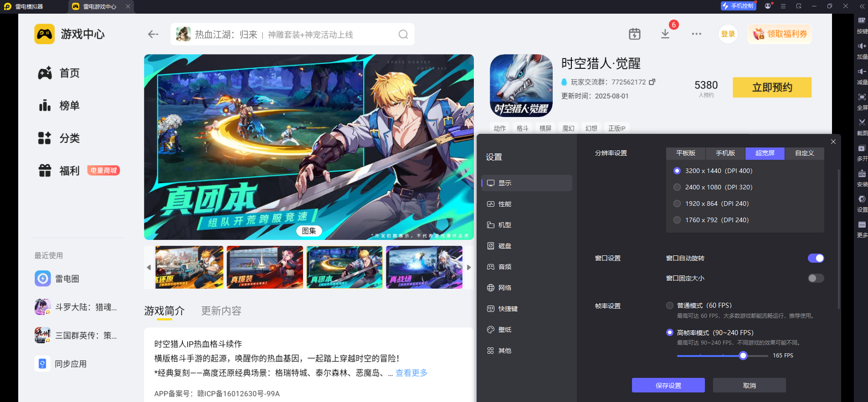868x402 pixels.
Task: Open 榜单 rankings in sidebar
Action: (59, 106)
